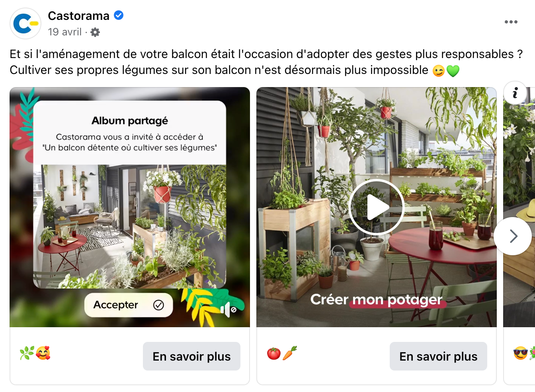The height and width of the screenshot is (392, 535).
Task: Click En savoir plus on the second card
Action: click(x=438, y=356)
